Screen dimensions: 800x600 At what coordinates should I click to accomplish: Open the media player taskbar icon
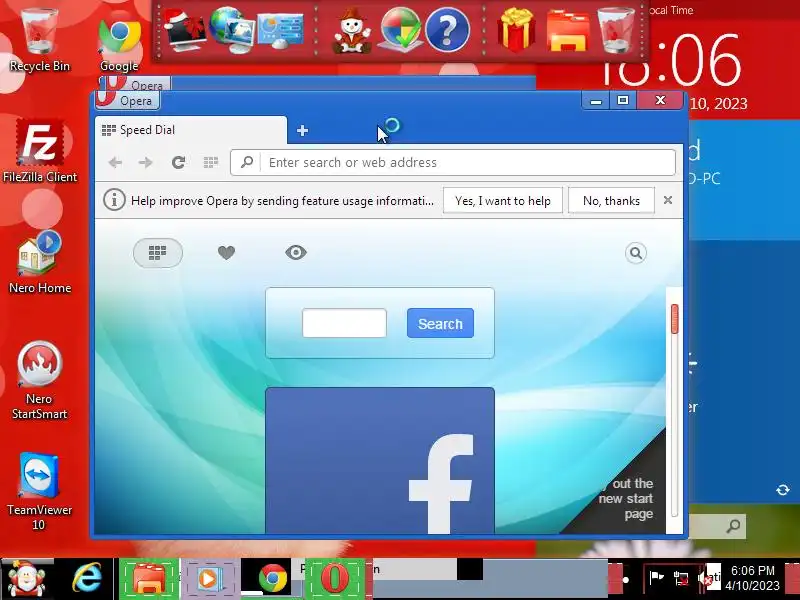coord(209,580)
